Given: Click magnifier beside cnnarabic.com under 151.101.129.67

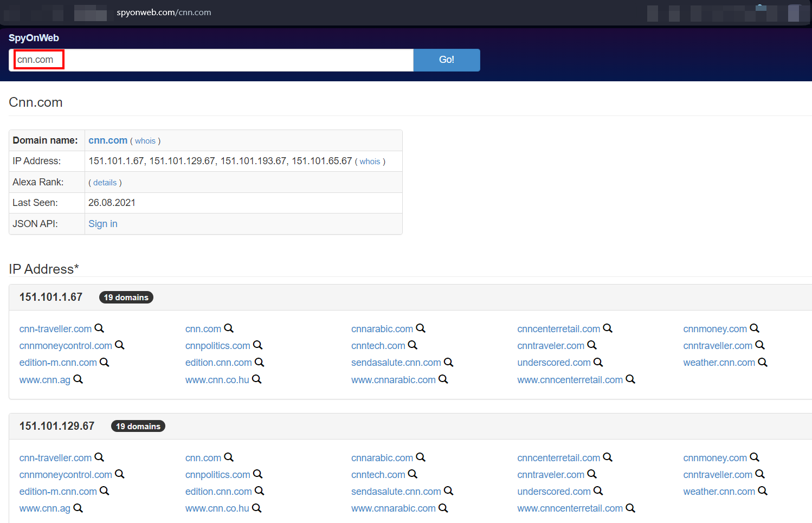Looking at the screenshot, I should coord(421,457).
